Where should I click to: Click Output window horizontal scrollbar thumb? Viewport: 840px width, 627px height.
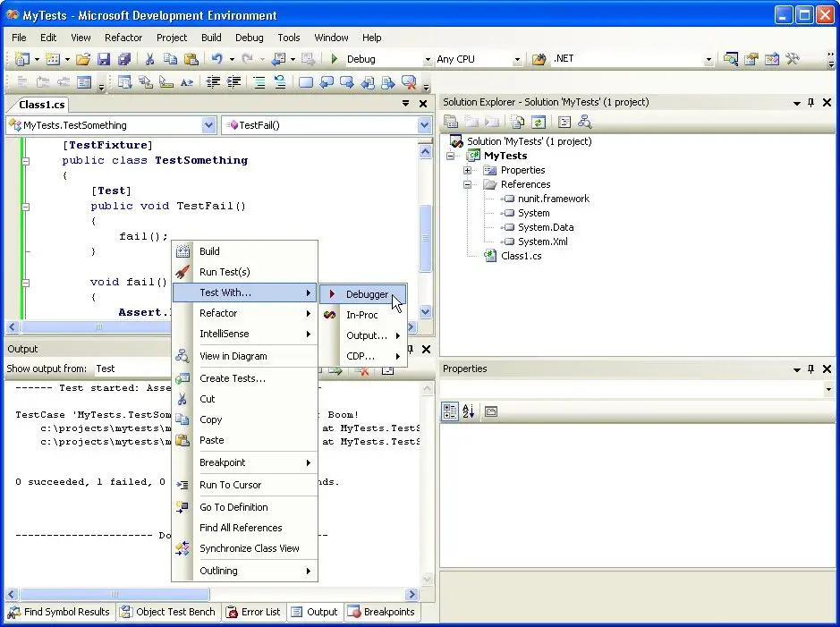coord(115,594)
